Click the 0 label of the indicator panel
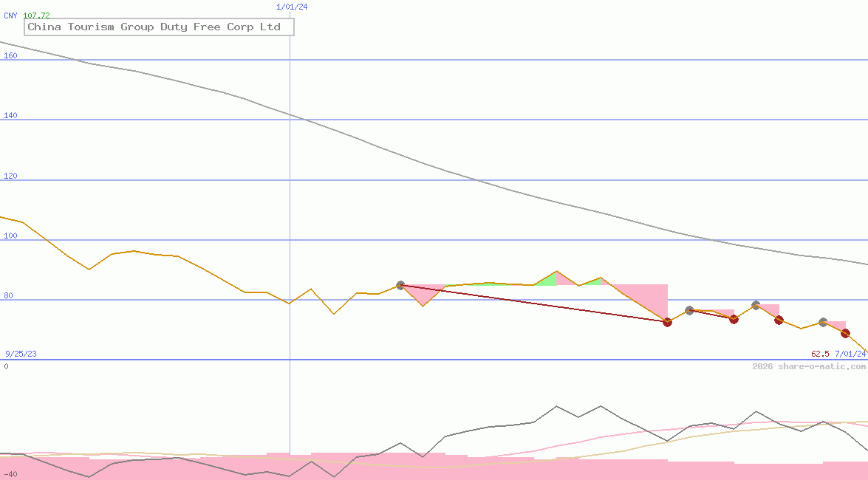 (x=6, y=366)
